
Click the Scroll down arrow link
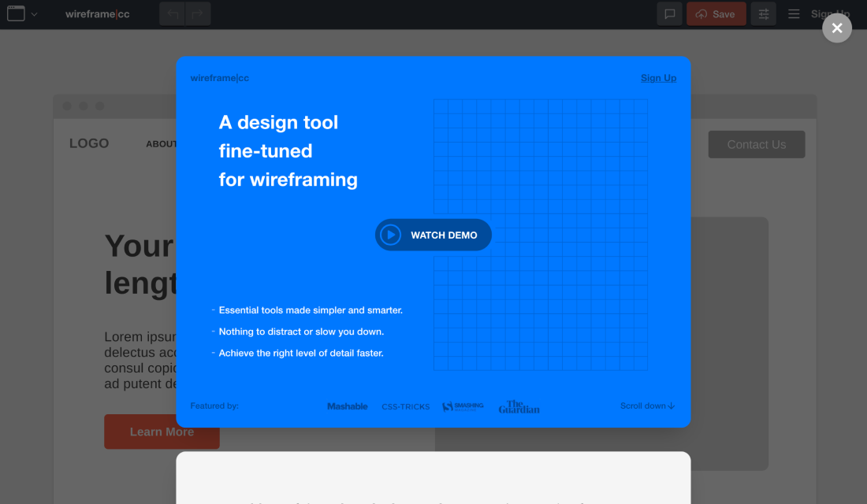(x=647, y=406)
